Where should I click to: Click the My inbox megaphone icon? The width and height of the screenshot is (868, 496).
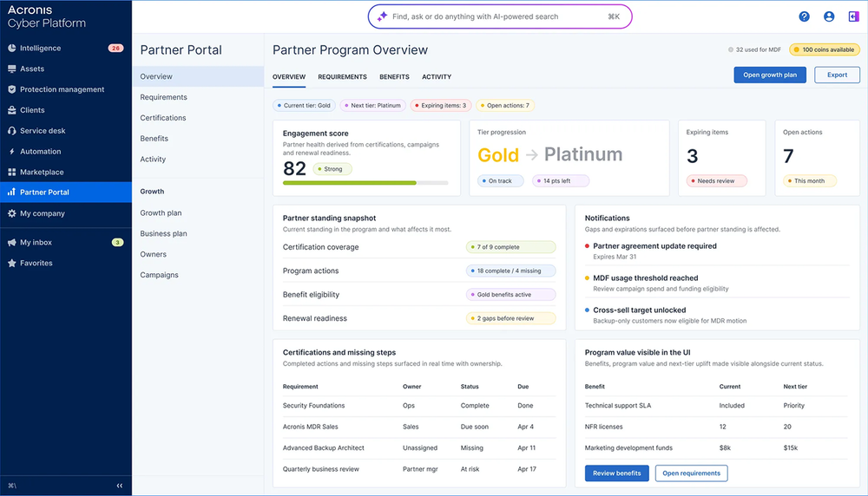(x=11, y=242)
